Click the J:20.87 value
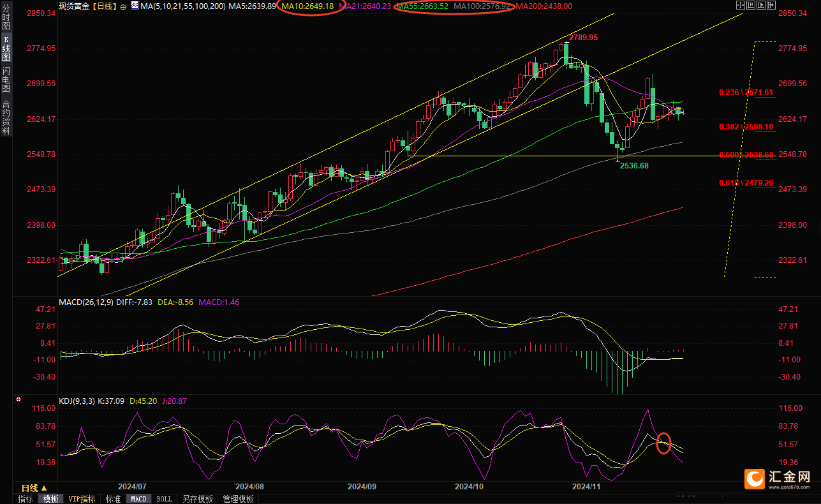The height and width of the screenshot is (504, 821). coord(174,401)
